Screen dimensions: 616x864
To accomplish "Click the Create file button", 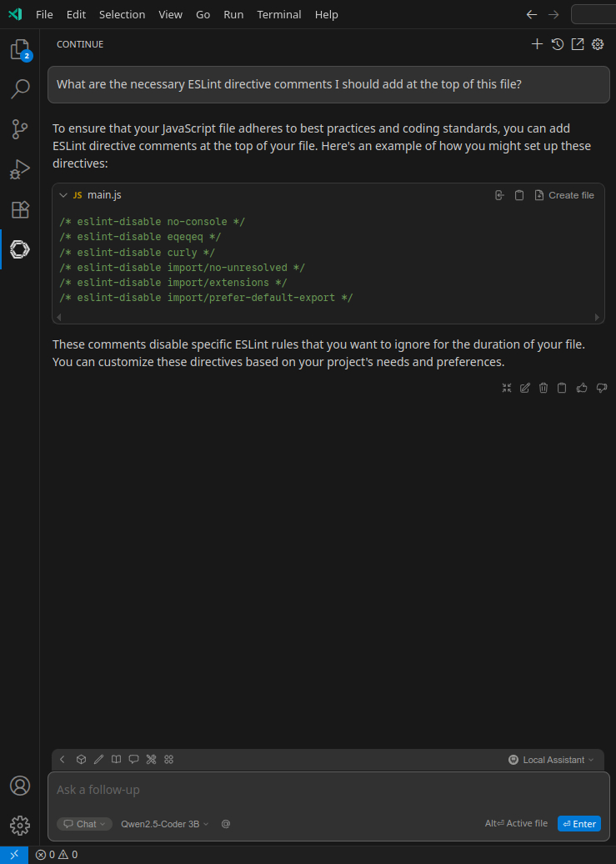I will [565, 195].
